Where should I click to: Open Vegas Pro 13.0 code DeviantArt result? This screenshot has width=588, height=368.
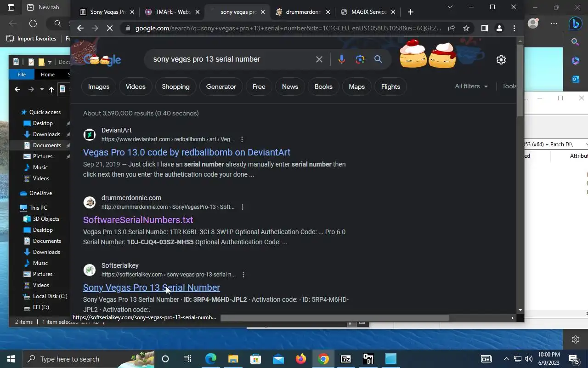point(187,152)
